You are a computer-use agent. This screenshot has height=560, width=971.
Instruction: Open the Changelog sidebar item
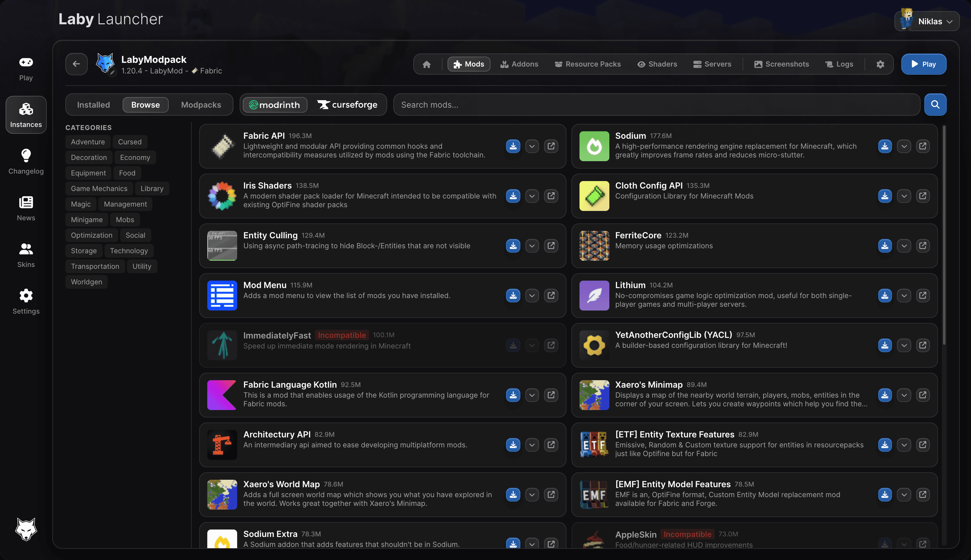(26, 161)
